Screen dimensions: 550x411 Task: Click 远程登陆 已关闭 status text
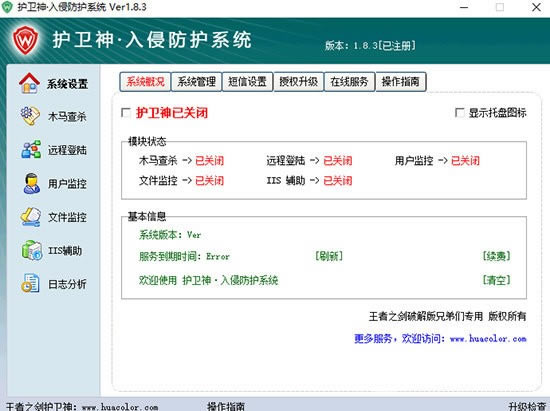pyautogui.click(x=337, y=161)
